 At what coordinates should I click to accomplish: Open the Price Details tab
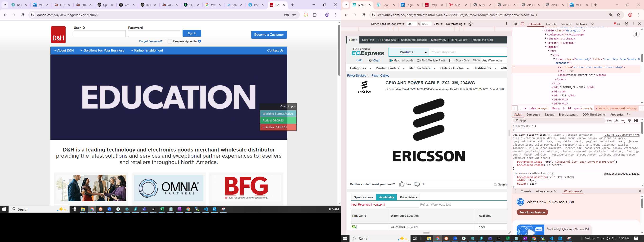click(x=408, y=197)
